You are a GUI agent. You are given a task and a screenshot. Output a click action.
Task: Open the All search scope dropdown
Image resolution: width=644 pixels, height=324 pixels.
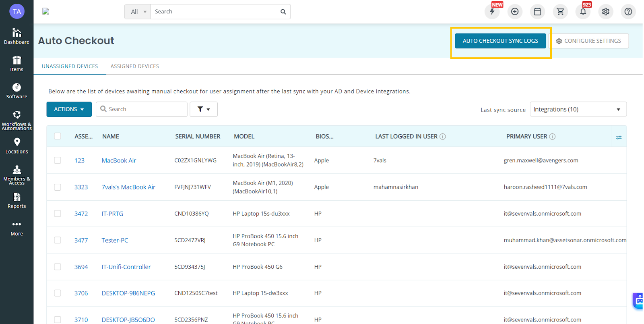[138, 12]
